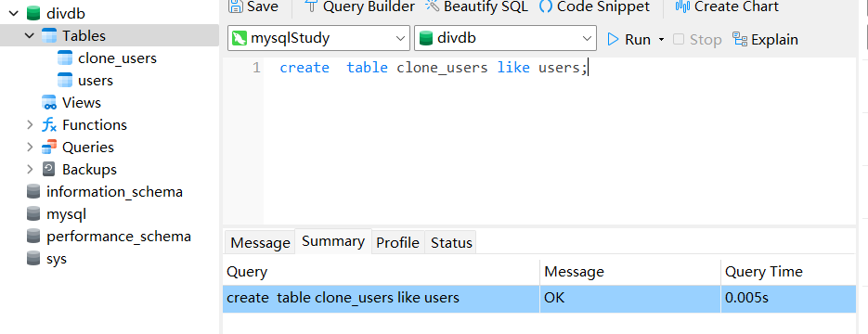This screenshot has height=334, width=868.
Task: Open the divdb database dropdown
Action: click(505, 39)
